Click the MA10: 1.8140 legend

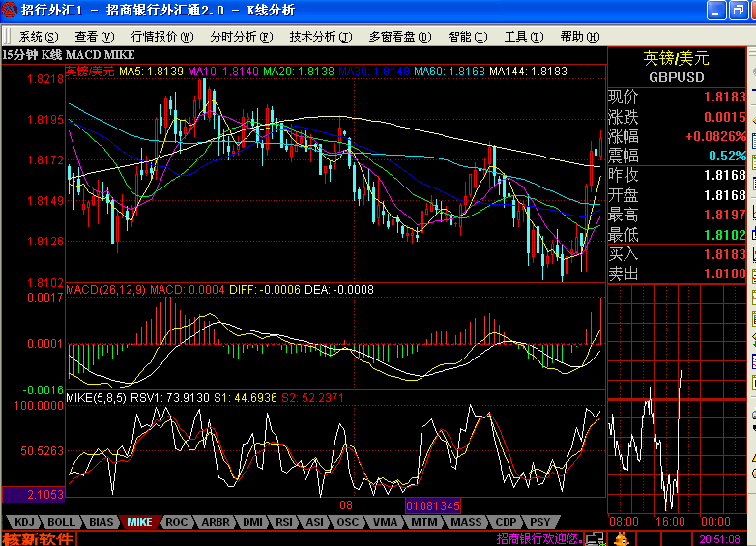click(223, 72)
